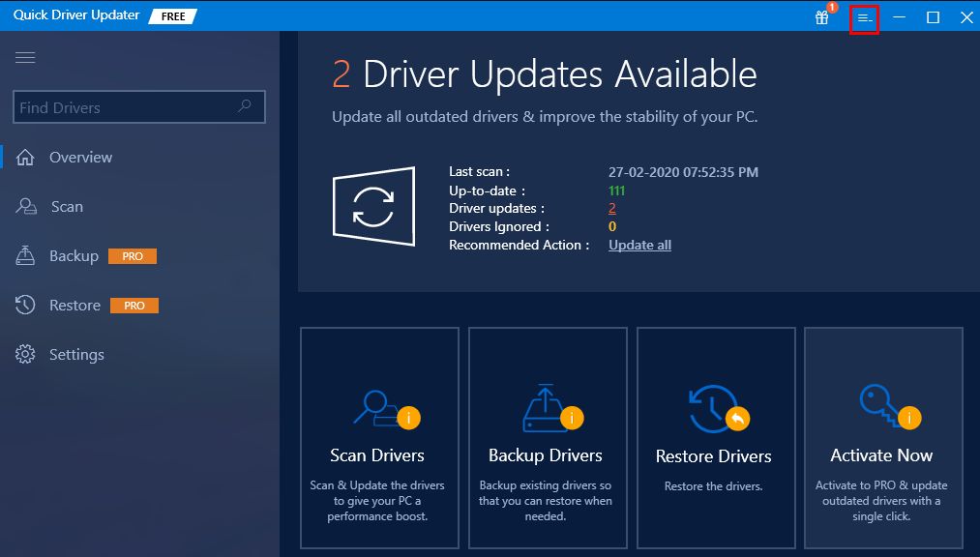Minimize the Quick Driver Updater window

[x=900, y=17]
